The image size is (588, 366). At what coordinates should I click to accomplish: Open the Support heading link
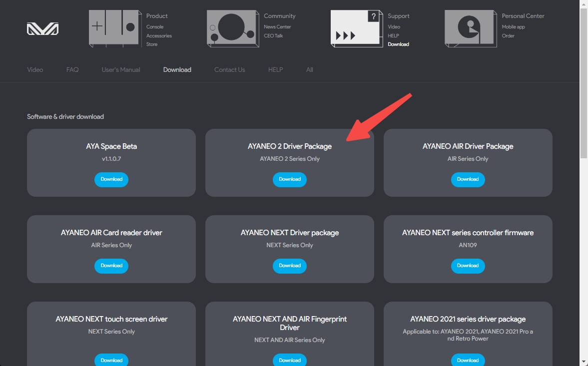[398, 16]
